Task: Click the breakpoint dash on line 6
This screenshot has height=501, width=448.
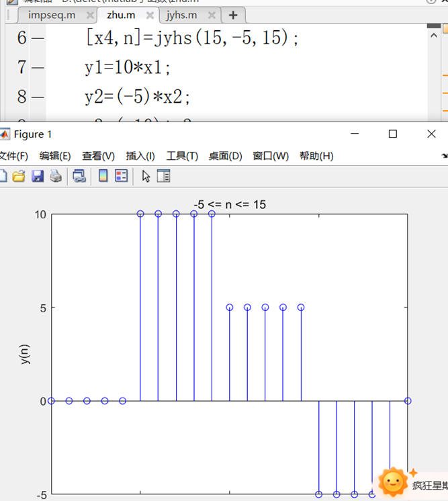Action: click(x=38, y=39)
